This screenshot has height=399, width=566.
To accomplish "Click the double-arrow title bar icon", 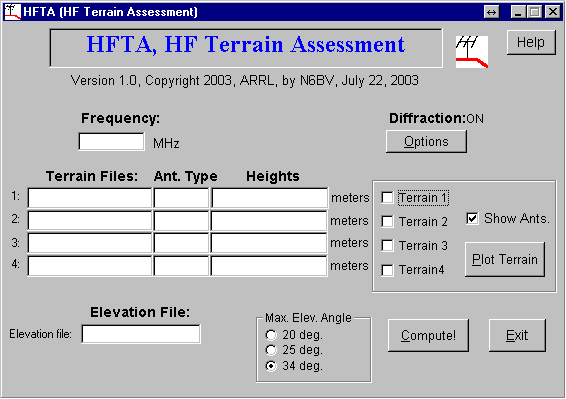I will pyautogui.click(x=491, y=12).
